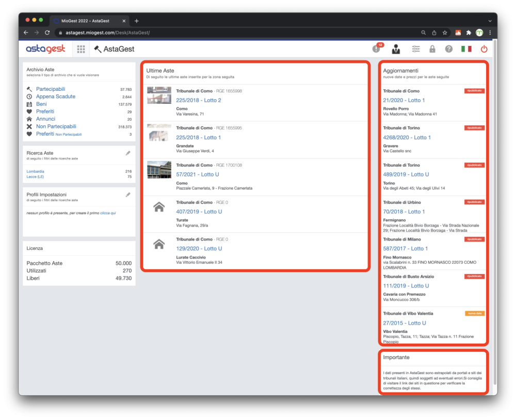Click the building icon beside Beni
Screen dimensions: 516x420
[x=29, y=104]
